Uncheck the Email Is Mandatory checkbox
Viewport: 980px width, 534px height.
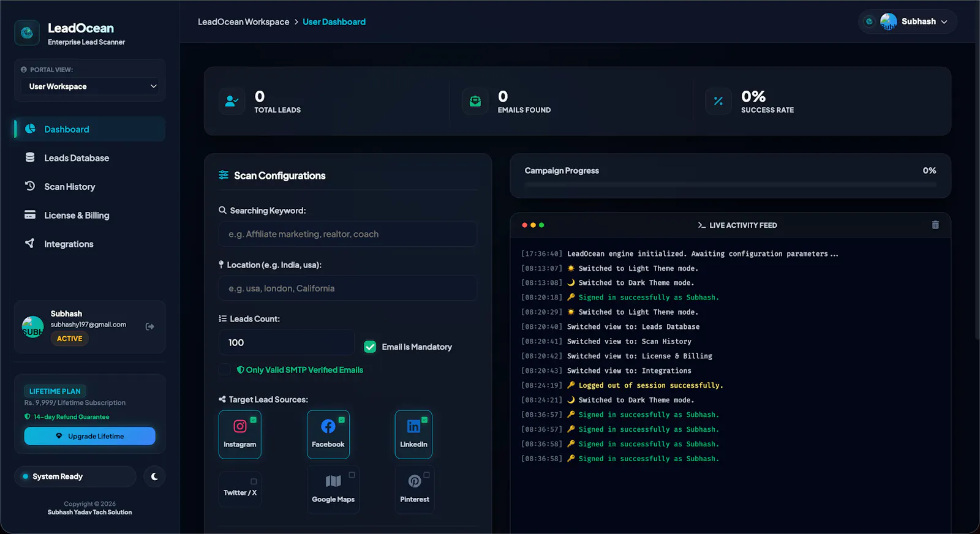(x=370, y=347)
